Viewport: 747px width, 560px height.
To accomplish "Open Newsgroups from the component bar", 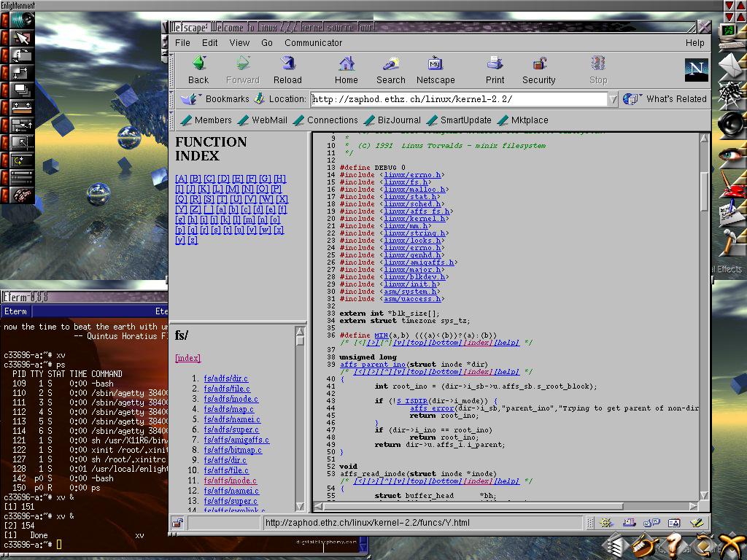I will (651, 523).
